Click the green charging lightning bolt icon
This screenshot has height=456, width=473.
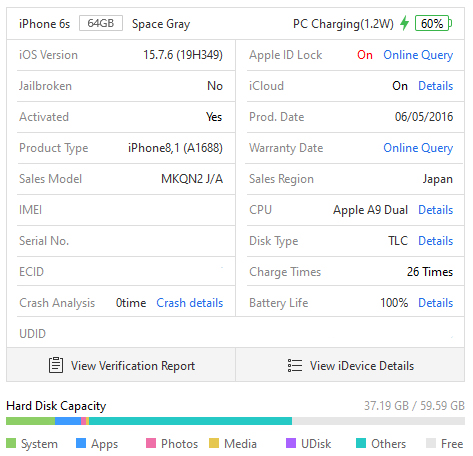(404, 23)
